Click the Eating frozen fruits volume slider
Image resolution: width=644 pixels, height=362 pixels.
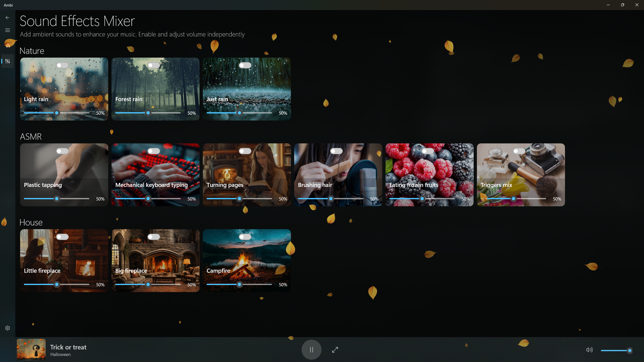[x=422, y=198]
